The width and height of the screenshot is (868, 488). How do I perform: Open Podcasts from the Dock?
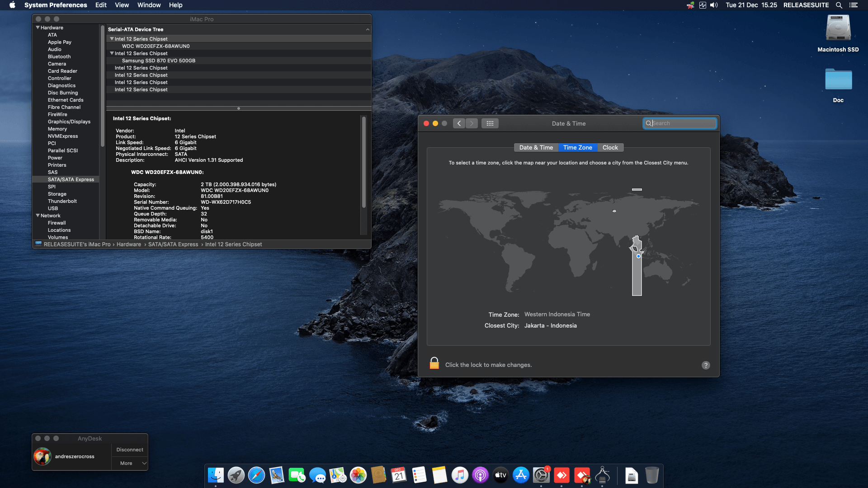click(x=480, y=475)
